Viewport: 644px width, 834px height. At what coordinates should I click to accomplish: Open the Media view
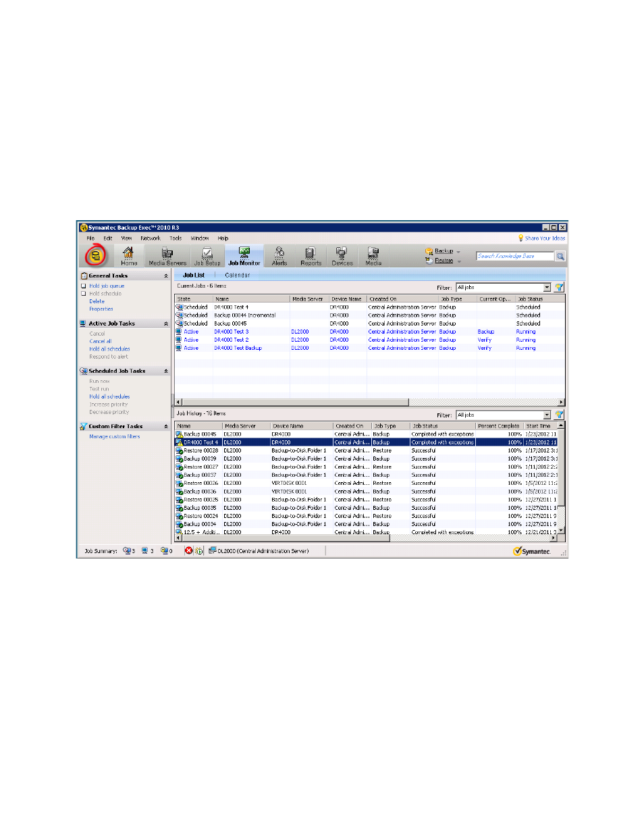[x=373, y=256]
